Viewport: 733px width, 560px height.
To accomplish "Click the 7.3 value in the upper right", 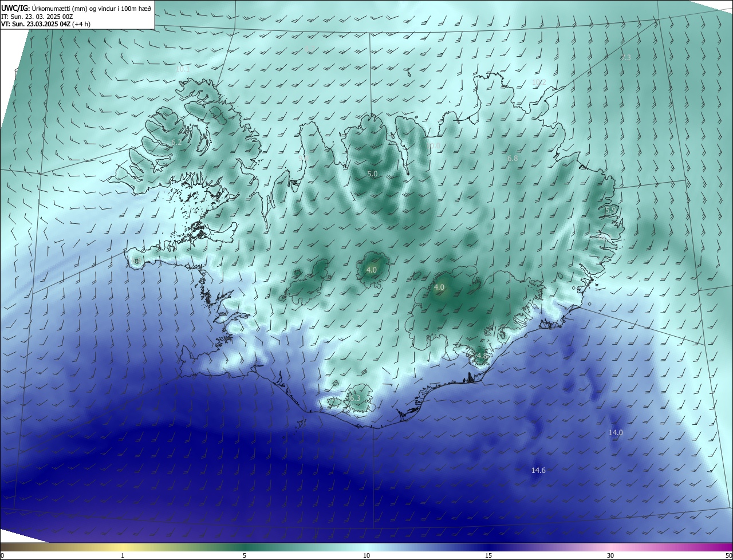I will coord(625,57).
